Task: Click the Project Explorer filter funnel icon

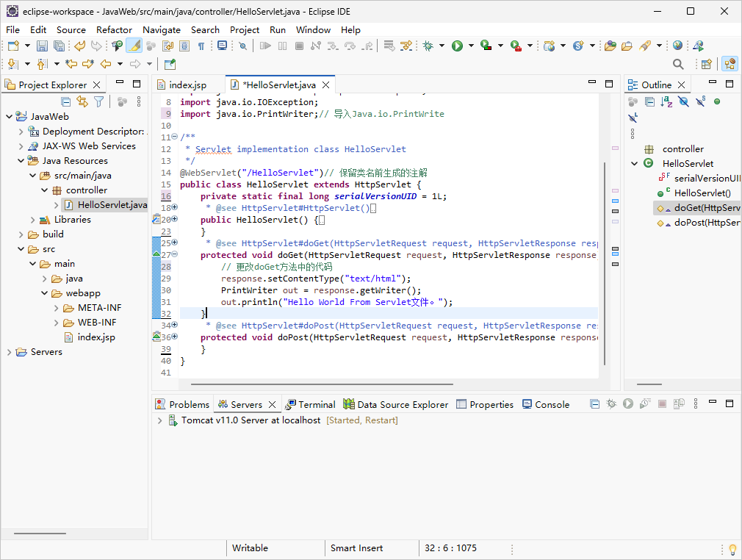Action: pos(98,101)
